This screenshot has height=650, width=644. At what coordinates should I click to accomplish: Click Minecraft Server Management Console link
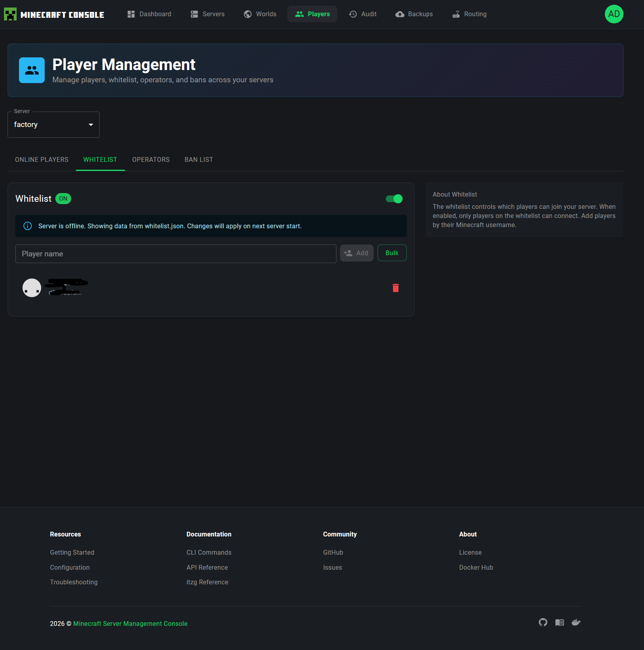tap(130, 623)
